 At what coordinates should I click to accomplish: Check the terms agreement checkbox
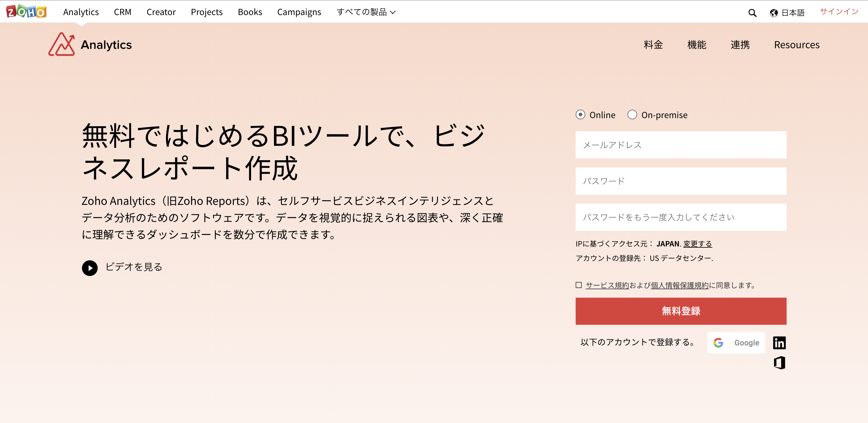[579, 285]
